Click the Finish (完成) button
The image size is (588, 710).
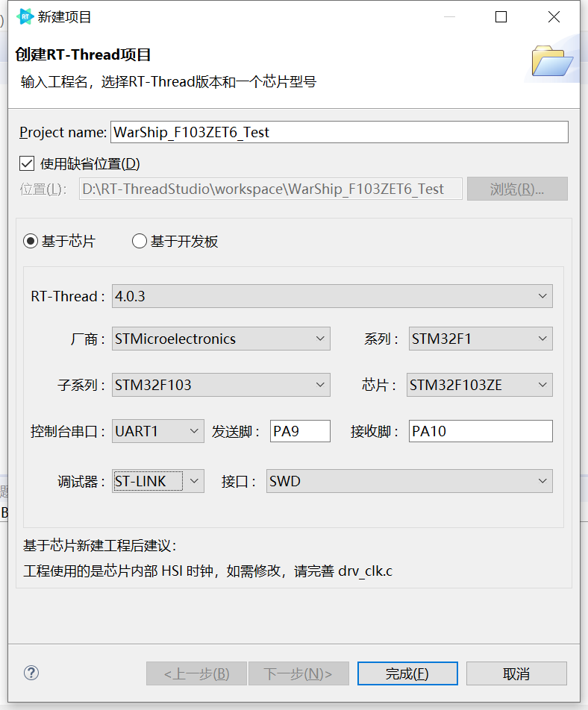click(x=407, y=673)
